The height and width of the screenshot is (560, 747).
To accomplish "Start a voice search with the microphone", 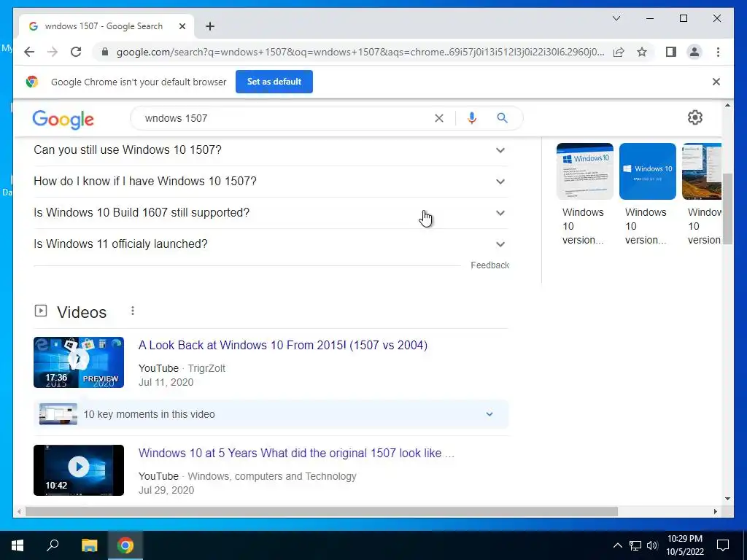I will pyautogui.click(x=472, y=118).
